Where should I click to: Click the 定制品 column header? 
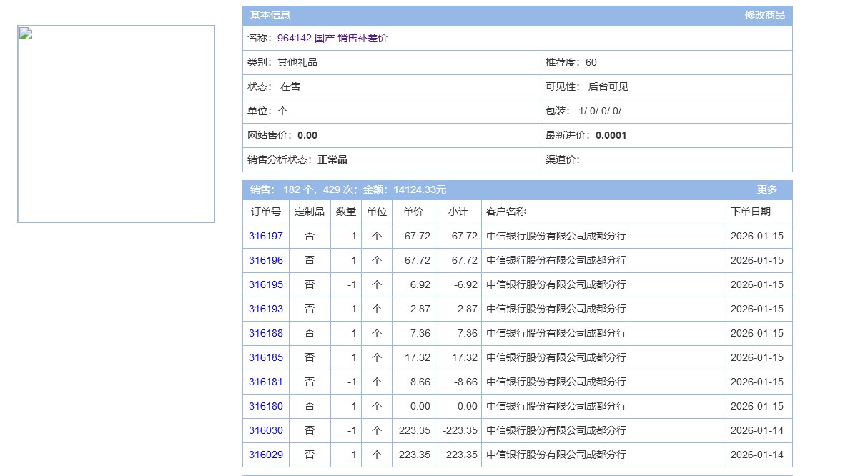(310, 212)
